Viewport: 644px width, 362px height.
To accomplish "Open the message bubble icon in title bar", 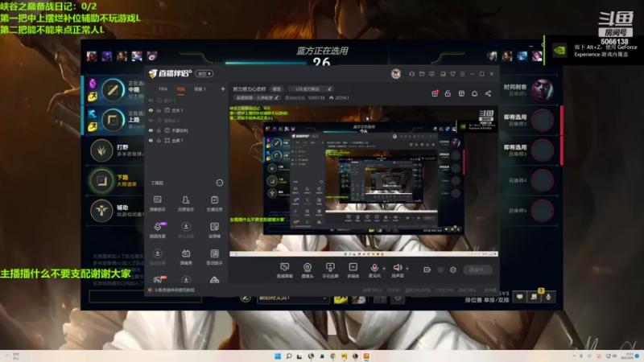I will click(431, 74).
